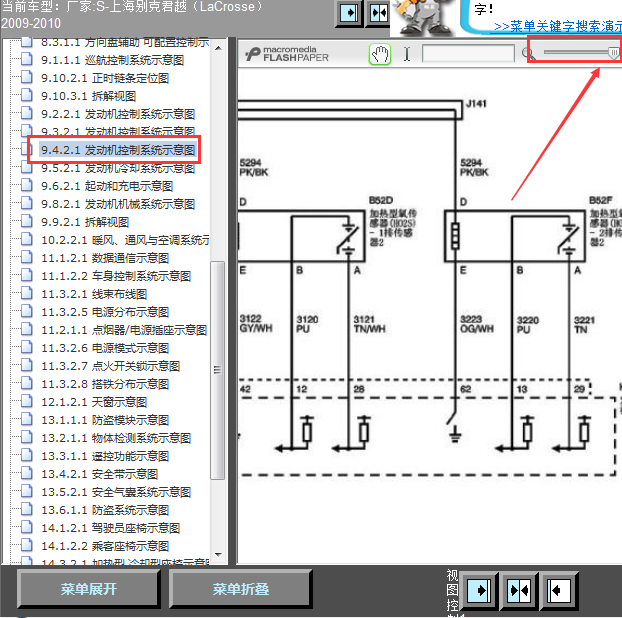Open 9.10.3.1 拆解视图
The height and width of the screenshot is (618, 622).
[x=88, y=96]
